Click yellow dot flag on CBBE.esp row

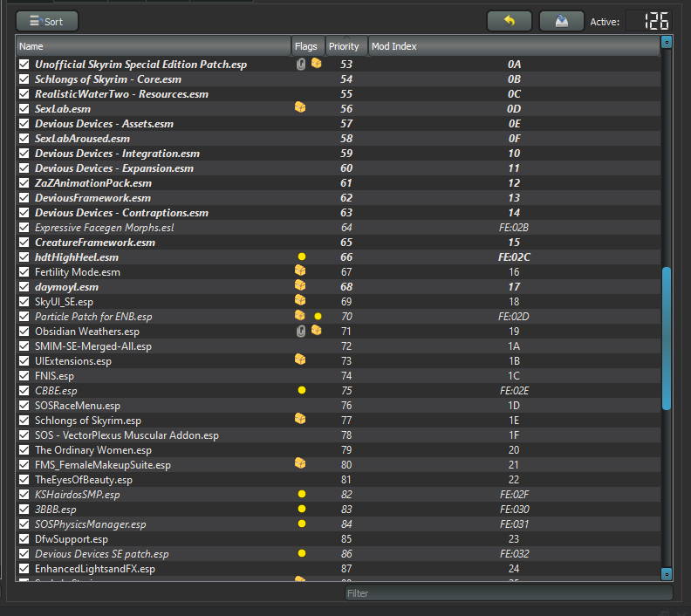302,390
